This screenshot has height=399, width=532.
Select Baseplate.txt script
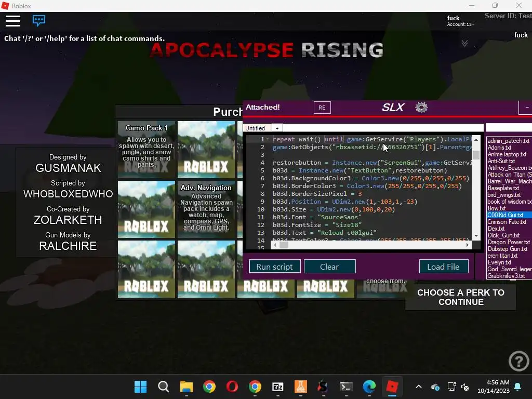[x=503, y=188]
